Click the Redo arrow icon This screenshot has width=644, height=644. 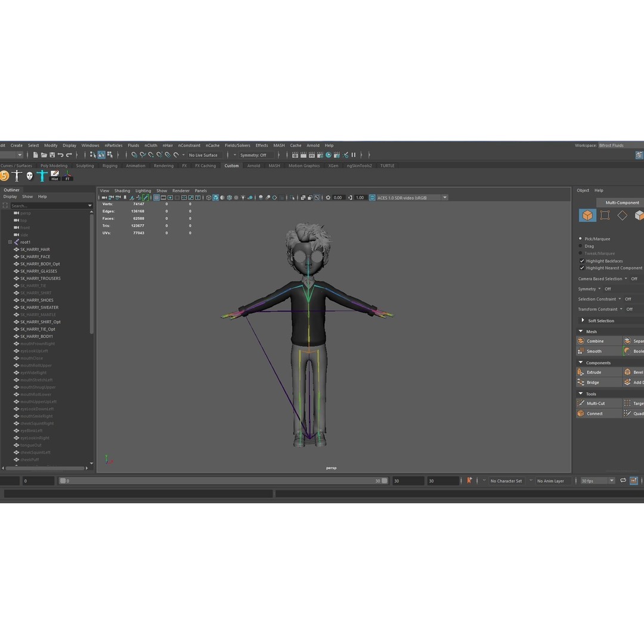coord(69,155)
